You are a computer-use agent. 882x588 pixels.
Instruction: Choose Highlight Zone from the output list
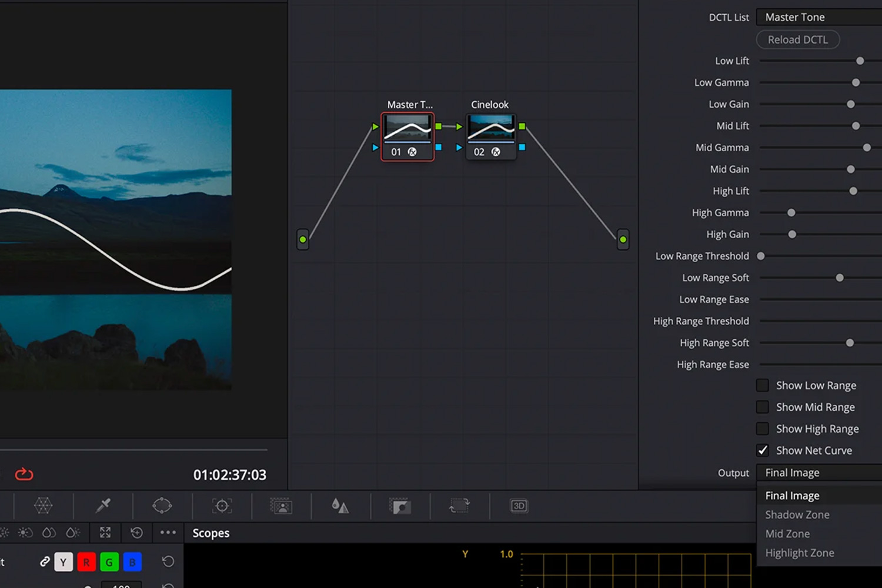pyautogui.click(x=800, y=553)
